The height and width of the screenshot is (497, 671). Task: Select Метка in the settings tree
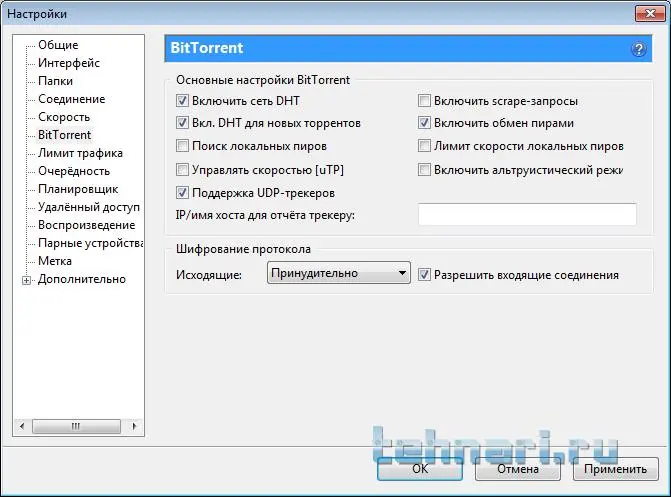pos(55,261)
